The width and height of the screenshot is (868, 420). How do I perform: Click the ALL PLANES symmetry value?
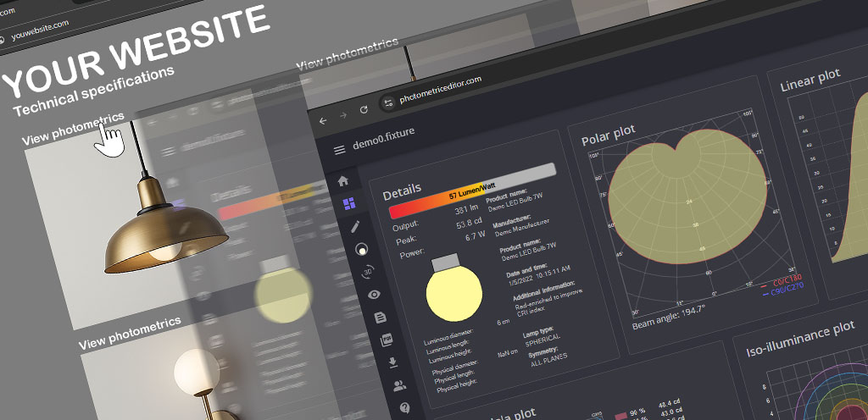coord(548,360)
